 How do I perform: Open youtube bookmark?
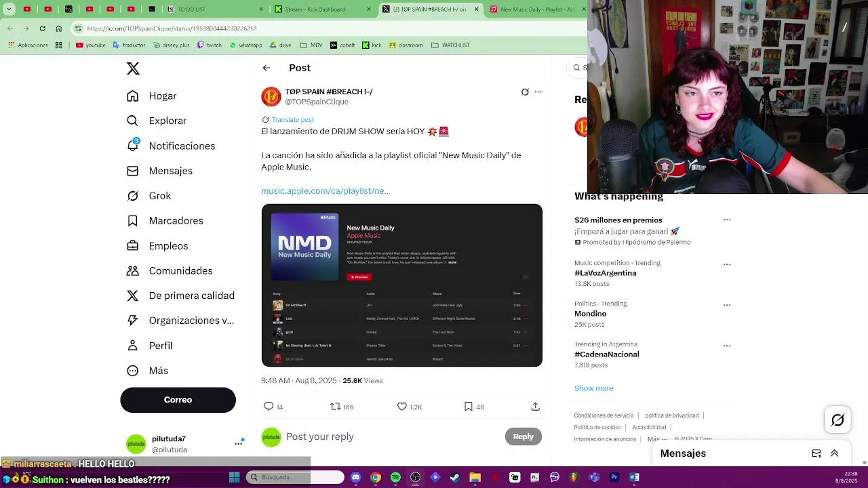91,45
